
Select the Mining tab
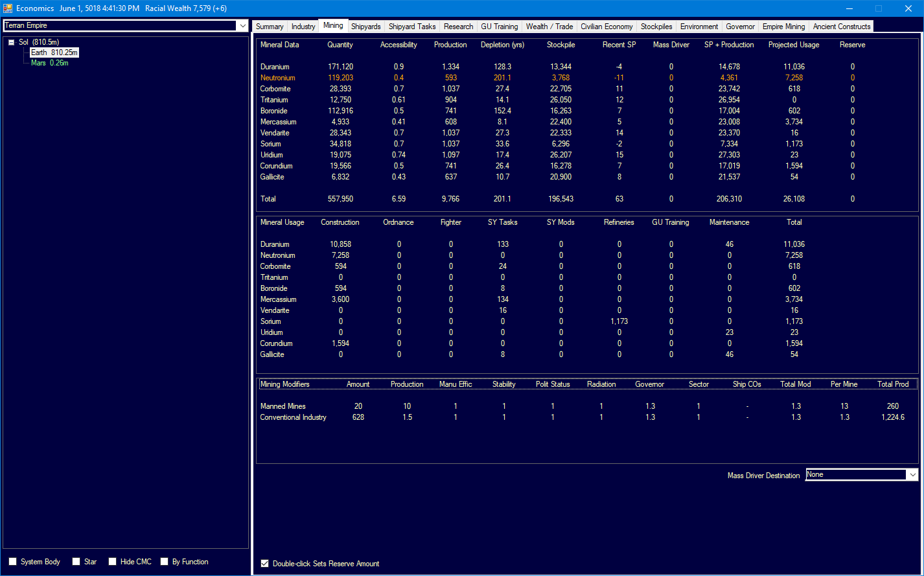[333, 25]
